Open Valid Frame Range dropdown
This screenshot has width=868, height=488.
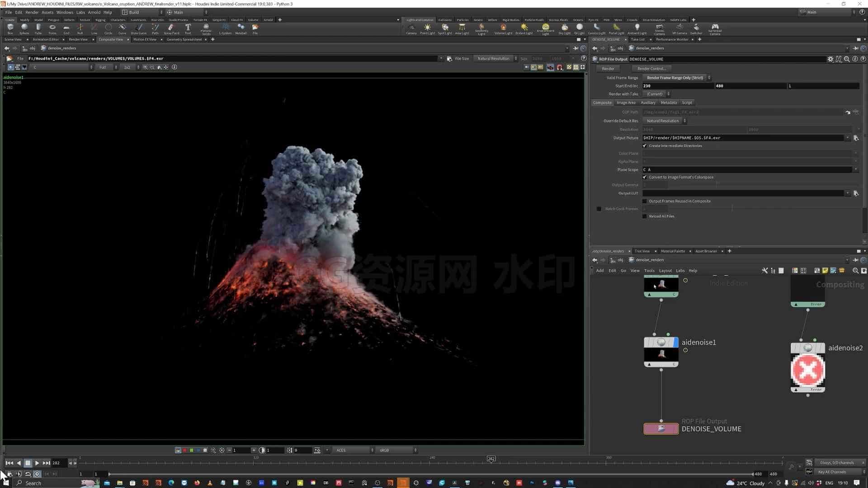[677, 78]
